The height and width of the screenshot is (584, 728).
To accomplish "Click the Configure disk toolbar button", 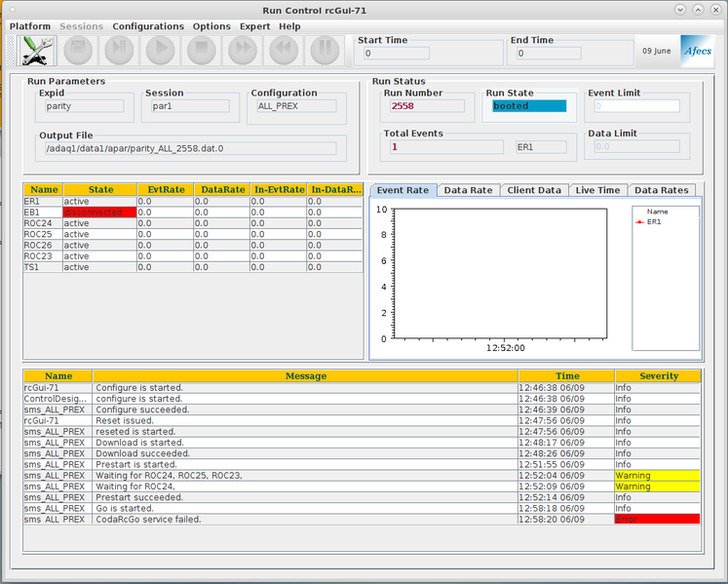I will tap(78, 50).
